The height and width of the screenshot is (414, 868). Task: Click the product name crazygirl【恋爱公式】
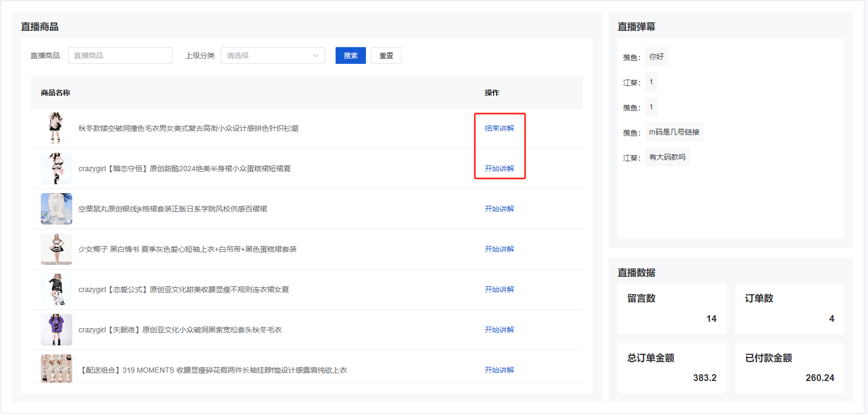184,289
